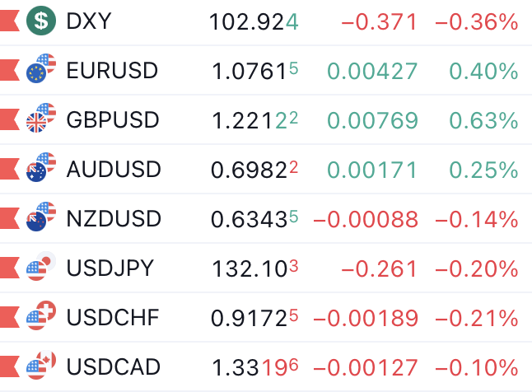Toggle the red flag marker beside USDCAD
Image resolution: width=532 pixels, height=392 pixels.
pyautogui.click(x=9, y=367)
